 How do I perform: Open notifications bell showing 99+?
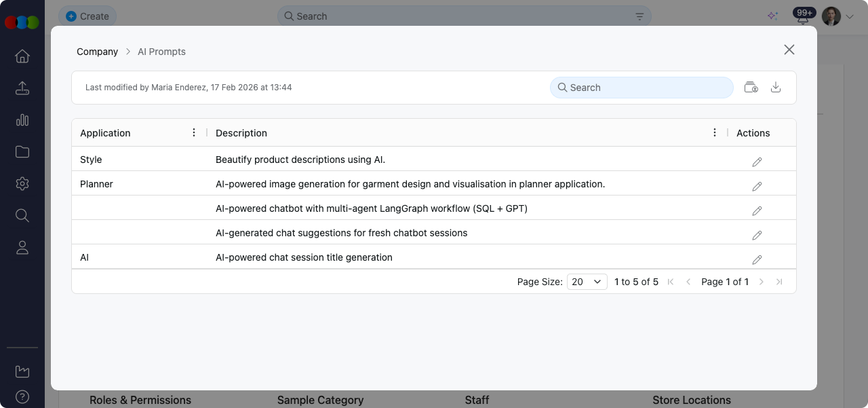[x=804, y=17]
